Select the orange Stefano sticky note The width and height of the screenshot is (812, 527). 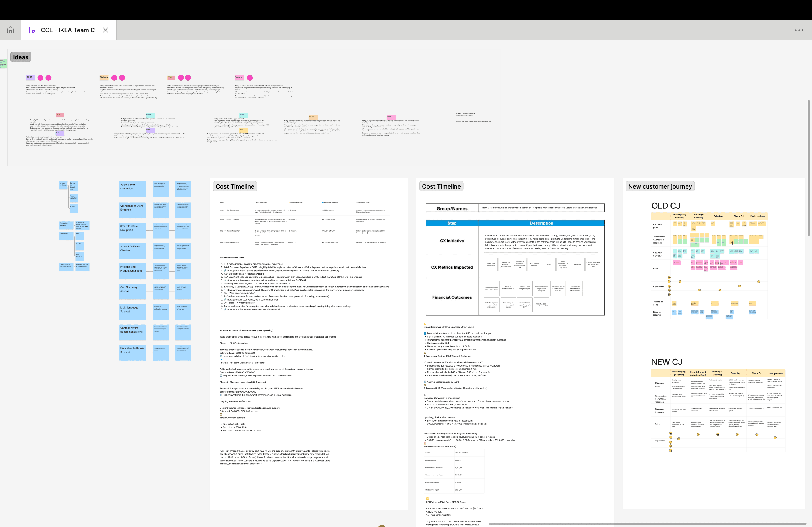tap(104, 77)
